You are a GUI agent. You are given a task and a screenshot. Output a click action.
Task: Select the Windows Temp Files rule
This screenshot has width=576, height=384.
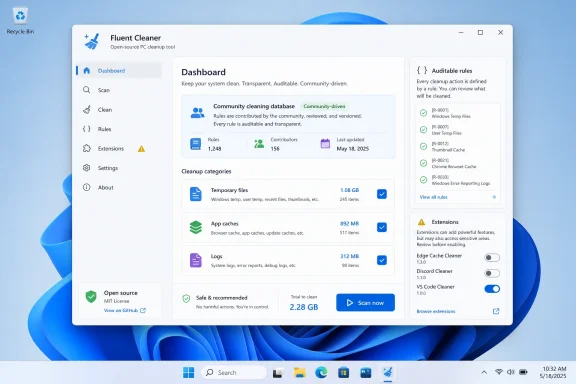pyautogui.click(x=458, y=113)
